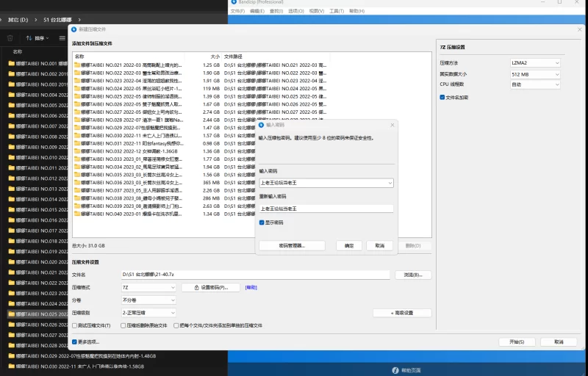Click the [帮助] link next to password
The image size is (588, 376).
(x=251, y=288)
